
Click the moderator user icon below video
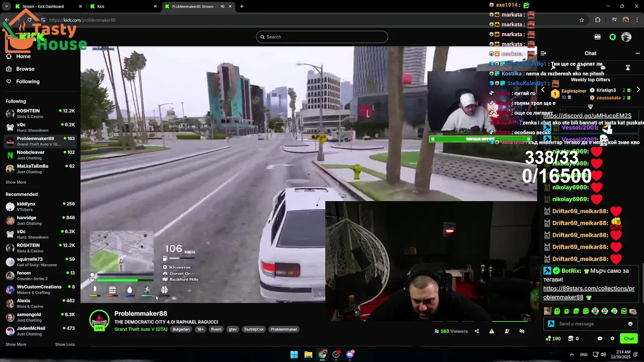tap(507, 331)
